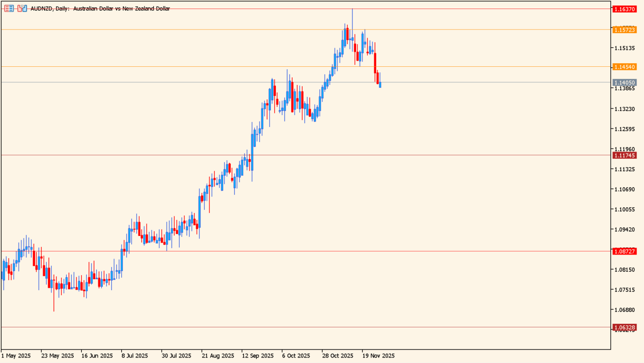644x363 pixels.
Task: Click the 12 Sep 2025 date label
Action: tap(257, 356)
